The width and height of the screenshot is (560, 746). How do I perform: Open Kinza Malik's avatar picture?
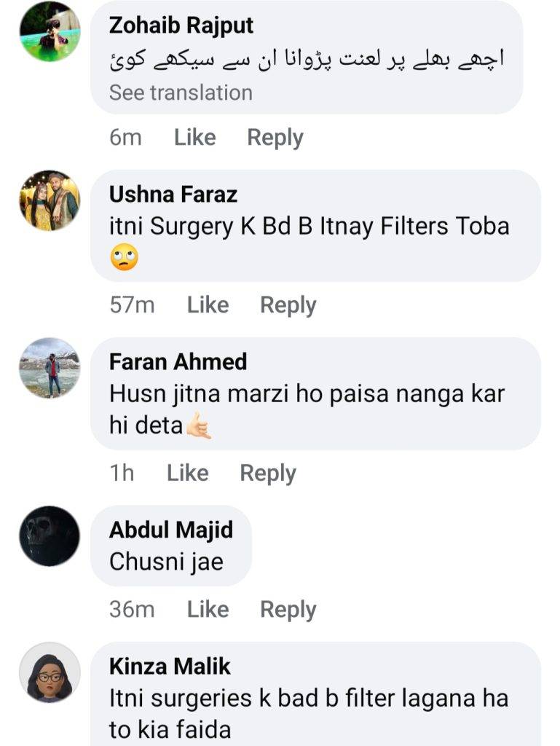coord(50,672)
